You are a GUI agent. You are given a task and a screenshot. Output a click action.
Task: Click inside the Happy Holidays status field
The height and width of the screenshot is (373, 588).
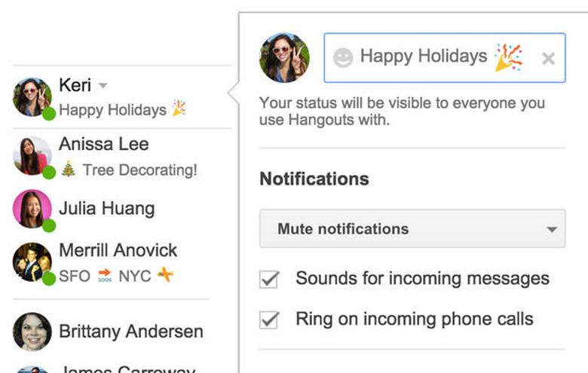[423, 57]
